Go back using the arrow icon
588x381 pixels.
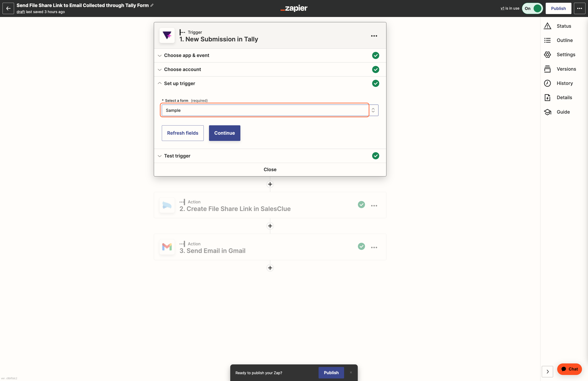(8, 8)
